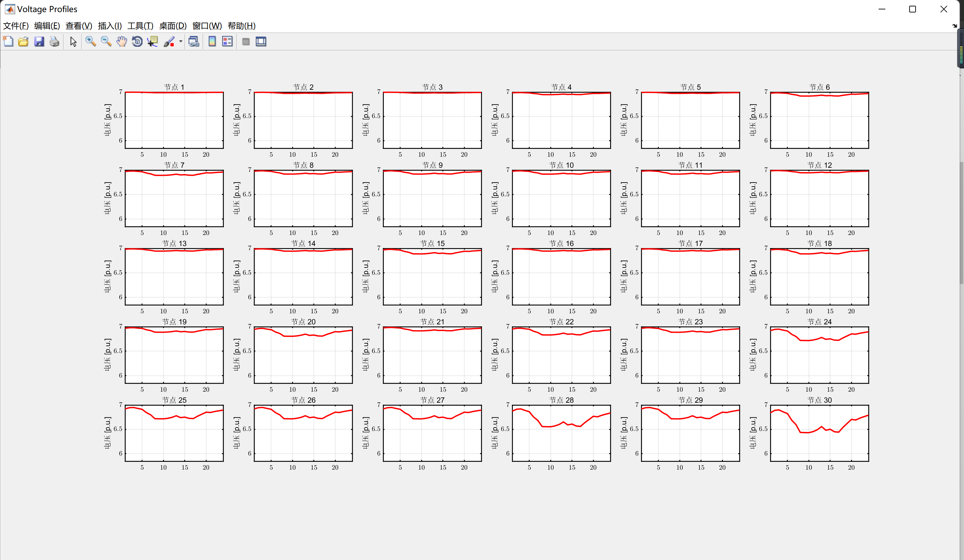Expand the brush color dropdown arrow
Screen dimensions: 964x560
pyautogui.click(x=180, y=41)
